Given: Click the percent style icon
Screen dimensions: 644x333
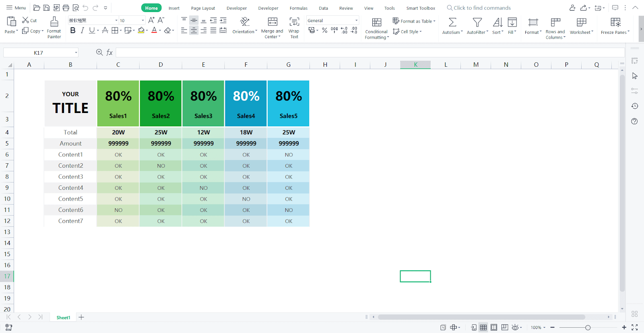Looking at the screenshot, I should pos(324,31).
